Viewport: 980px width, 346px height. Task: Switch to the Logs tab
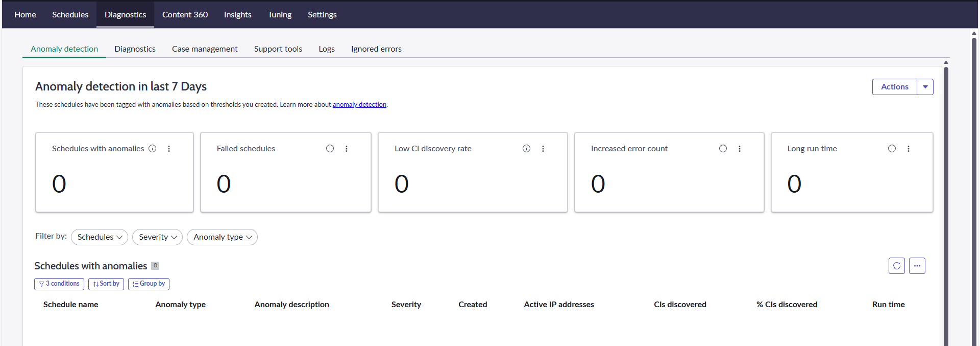(x=327, y=49)
